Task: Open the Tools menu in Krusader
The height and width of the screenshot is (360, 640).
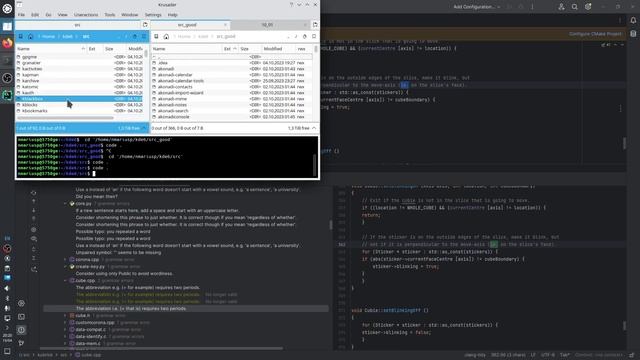Action: [110, 15]
